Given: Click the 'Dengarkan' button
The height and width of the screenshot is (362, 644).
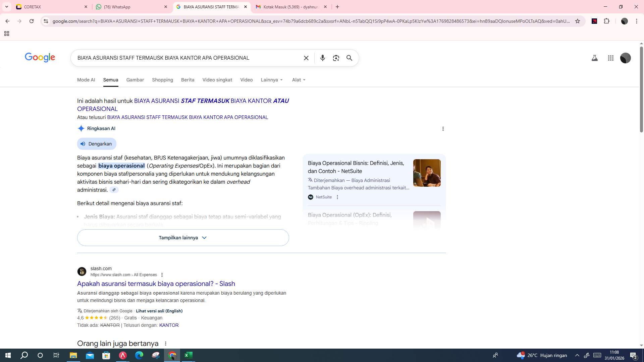Looking at the screenshot, I should tap(97, 143).
